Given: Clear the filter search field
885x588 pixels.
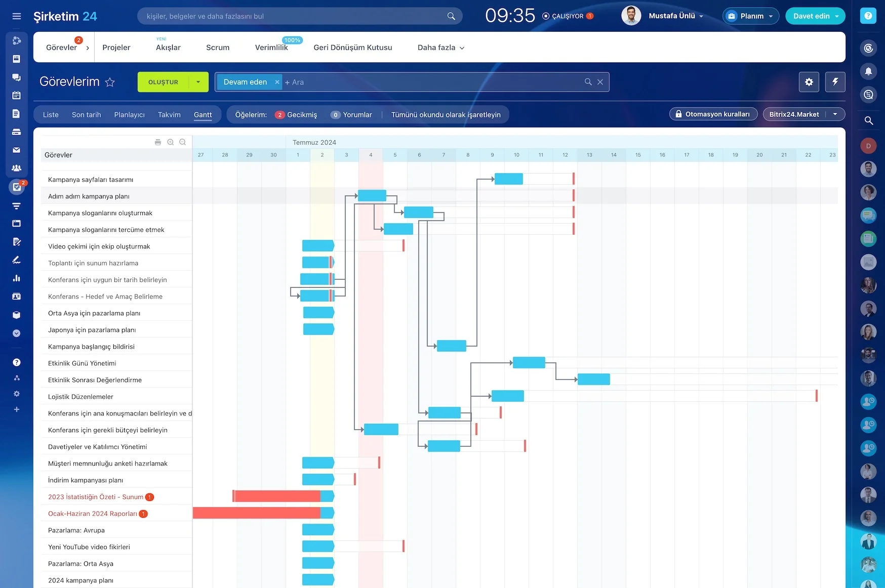Looking at the screenshot, I should (x=600, y=82).
